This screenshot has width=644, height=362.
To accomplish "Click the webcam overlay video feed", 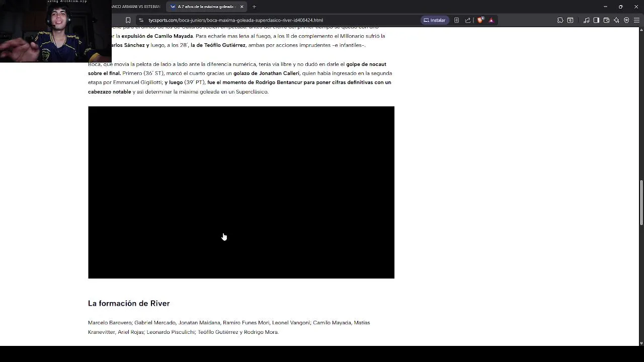I will click(x=55, y=31).
